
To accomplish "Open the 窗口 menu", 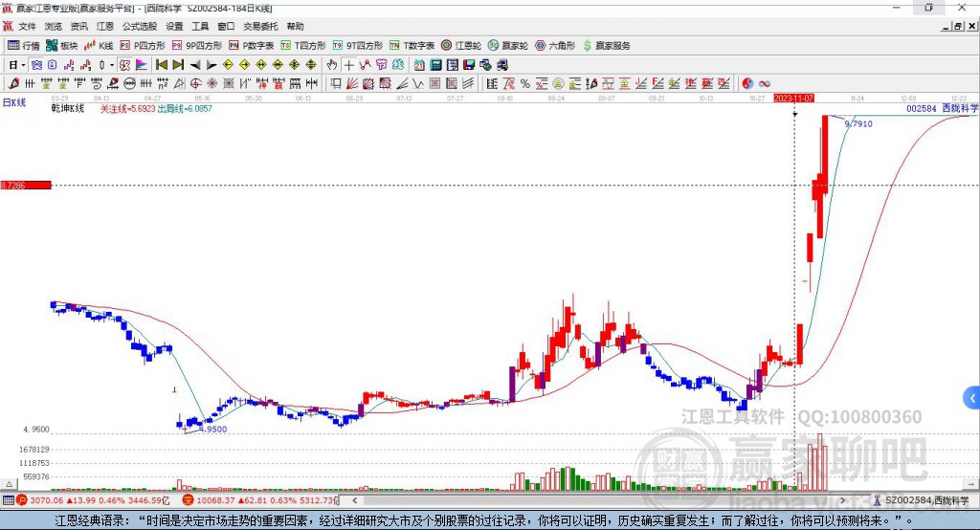I will coord(226,26).
